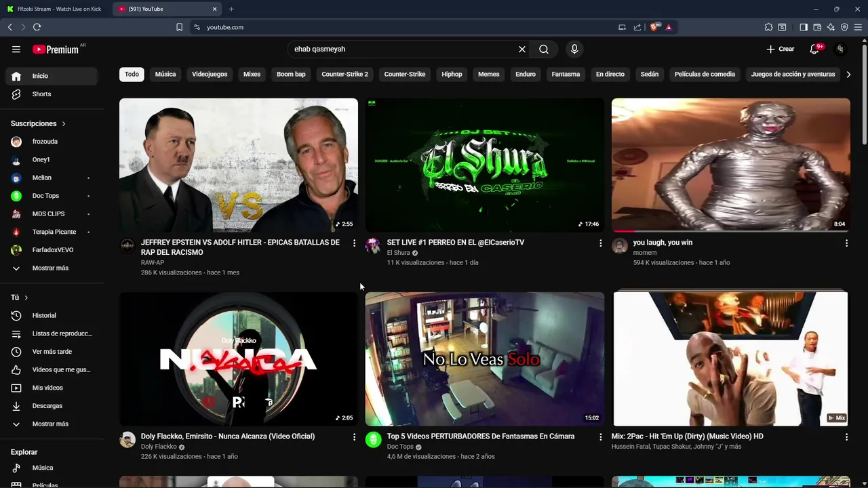This screenshot has height=488, width=868.
Task: Select the Memes filter chip
Action: (x=488, y=74)
